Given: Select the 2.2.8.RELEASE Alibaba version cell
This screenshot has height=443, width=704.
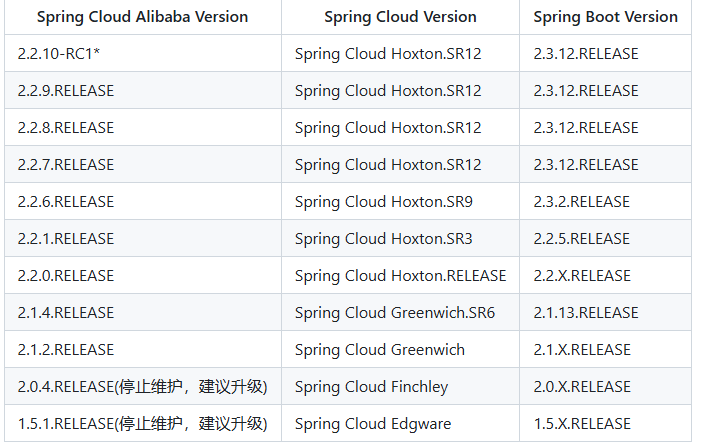Looking at the screenshot, I should tap(66, 128).
